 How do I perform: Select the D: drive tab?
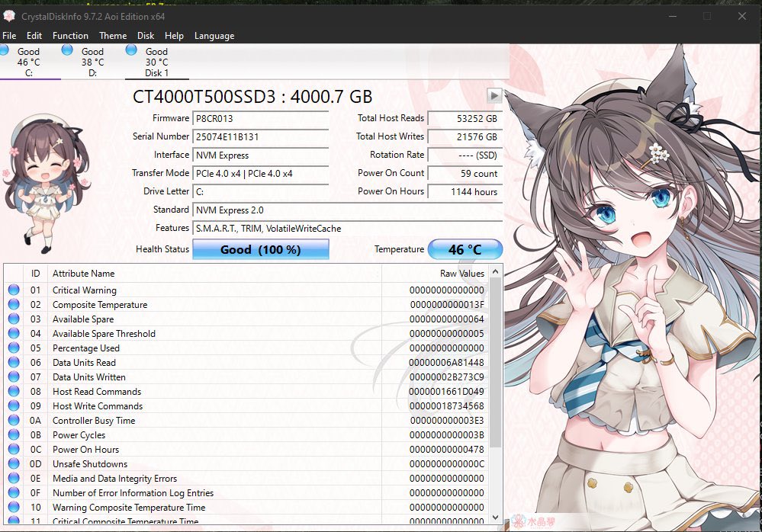[93, 62]
